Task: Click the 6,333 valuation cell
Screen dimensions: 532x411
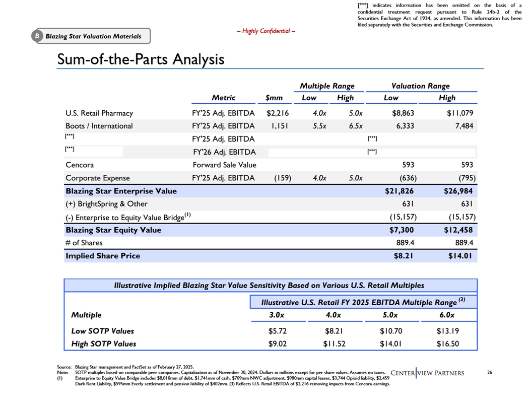Action: pyautogui.click(x=405, y=126)
